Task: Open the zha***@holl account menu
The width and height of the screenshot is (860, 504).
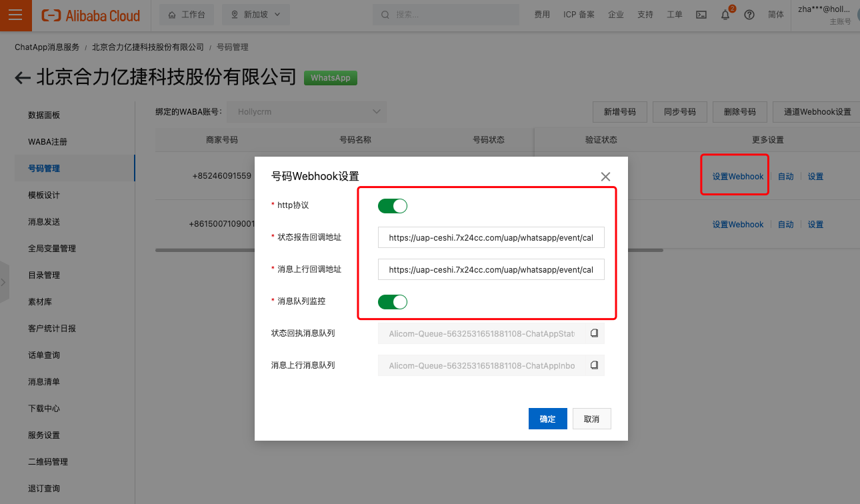Action: [825, 15]
